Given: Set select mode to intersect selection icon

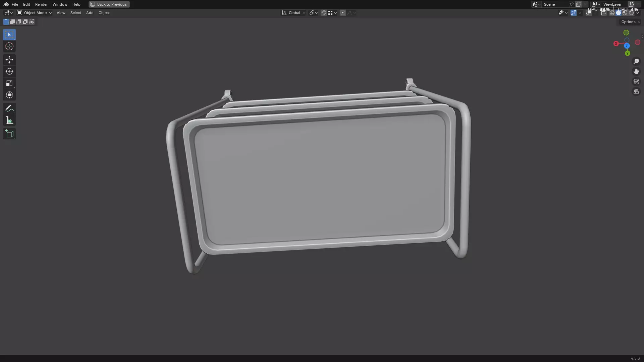Looking at the screenshot, I should [32, 22].
